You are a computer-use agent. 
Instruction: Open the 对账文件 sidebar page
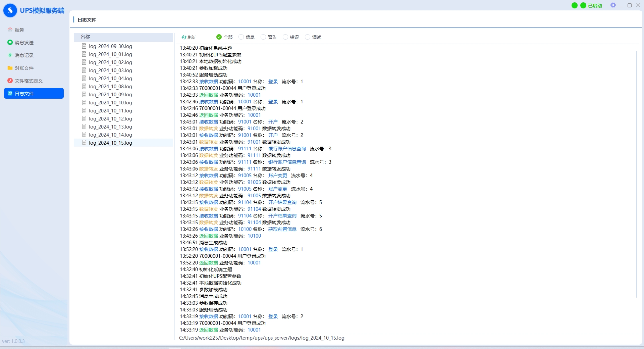[x=34, y=68]
